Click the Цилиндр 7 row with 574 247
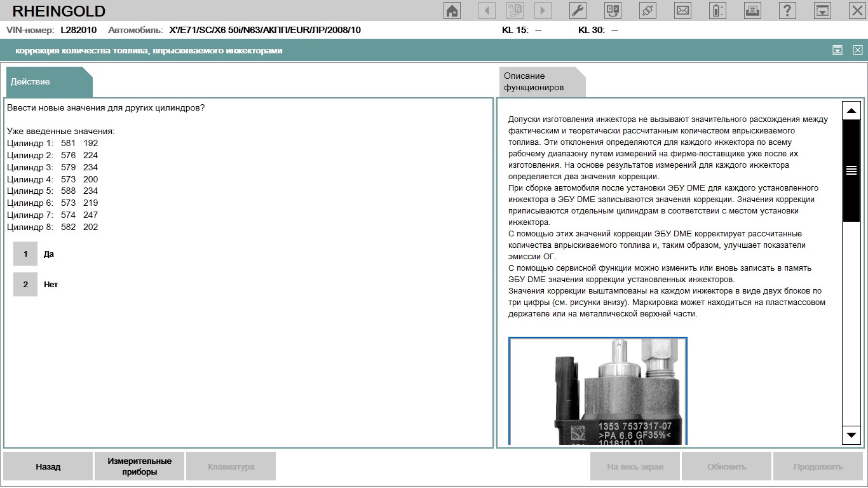This screenshot has height=488, width=868. tap(53, 215)
